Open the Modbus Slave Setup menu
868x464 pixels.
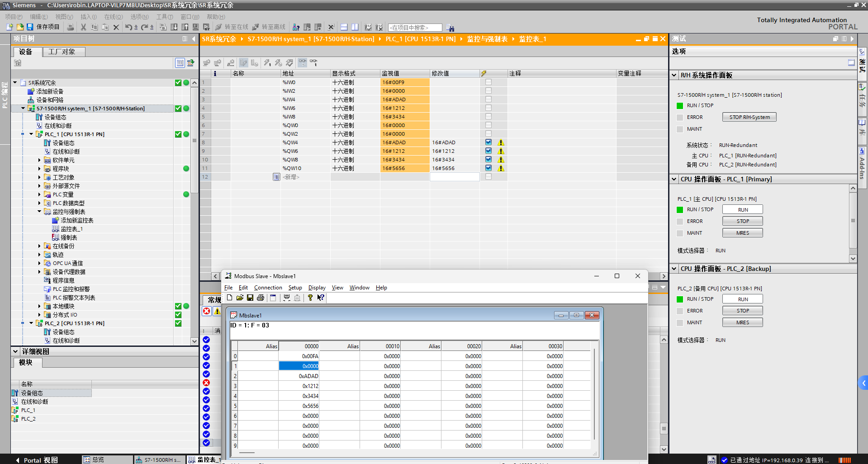point(295,288)
